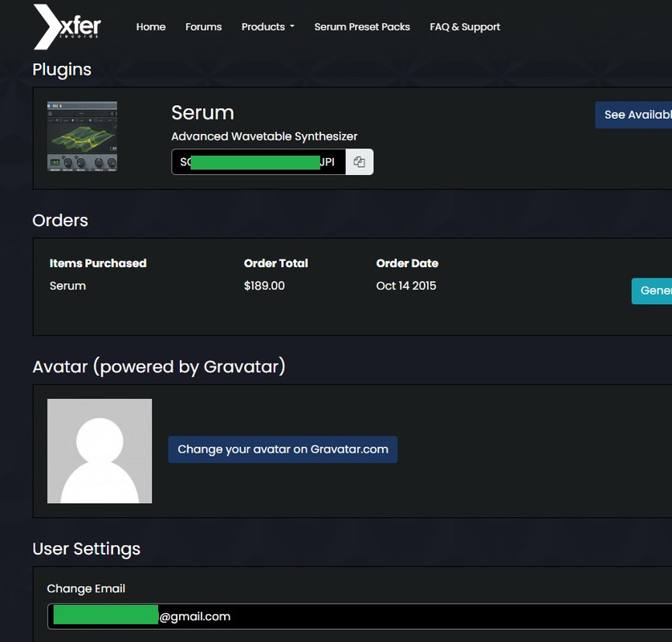Click the Xfer Records logo
Image resolution: width=672 pixels, height=642 pixels.
point(67,26)
